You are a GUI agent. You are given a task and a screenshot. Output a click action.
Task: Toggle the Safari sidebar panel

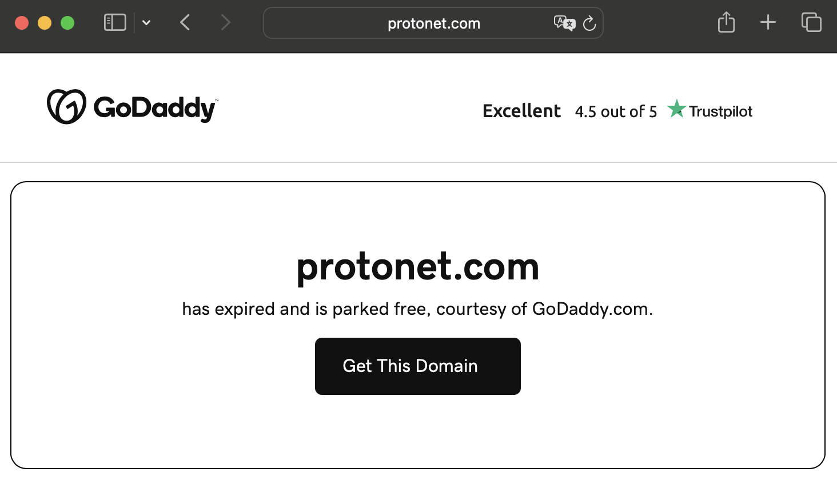115,23
